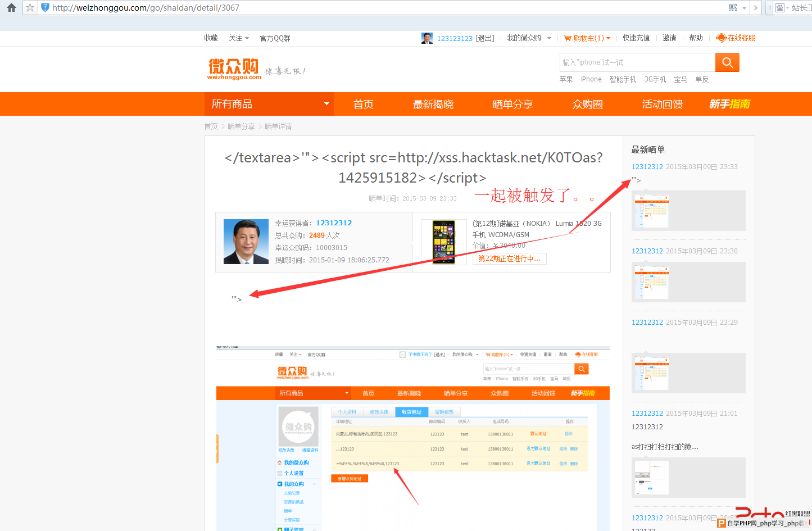Open 123123123 username link

pyautogui.click(x=455, y=38)
